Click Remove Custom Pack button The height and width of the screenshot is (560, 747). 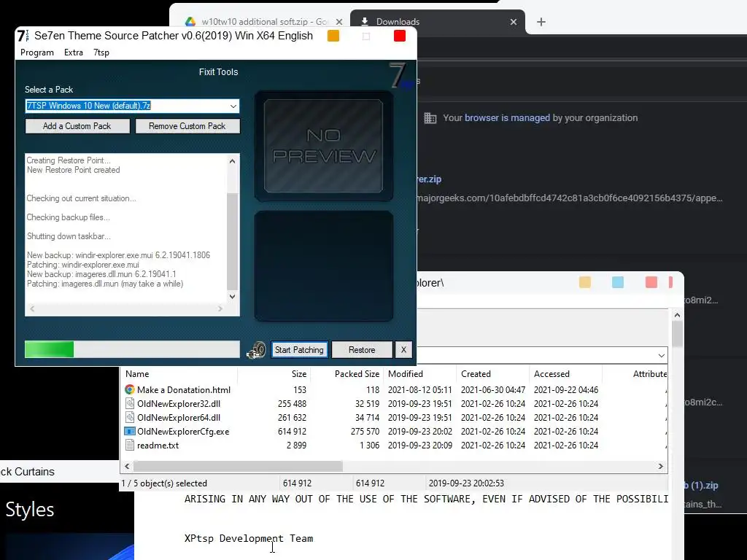187,126
